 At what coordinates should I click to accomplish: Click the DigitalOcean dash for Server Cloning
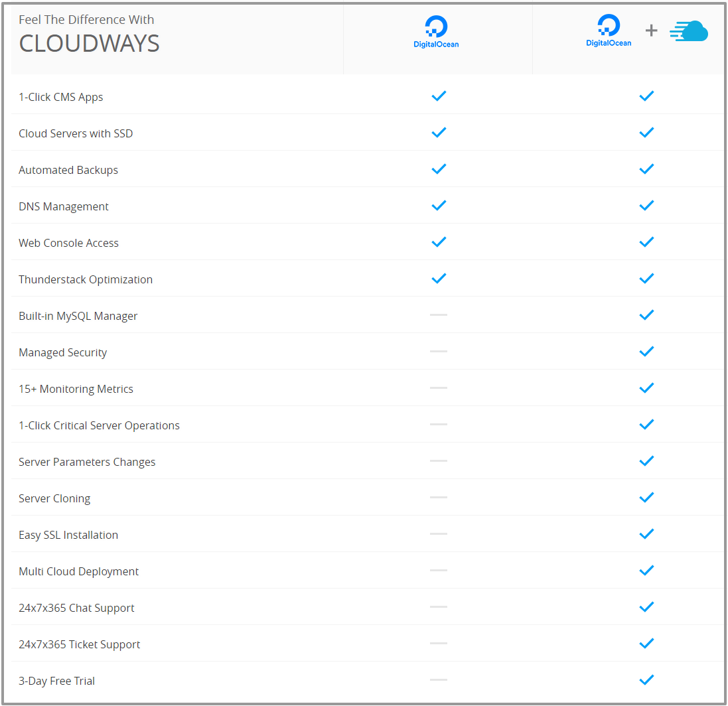[x=439, y=497]
